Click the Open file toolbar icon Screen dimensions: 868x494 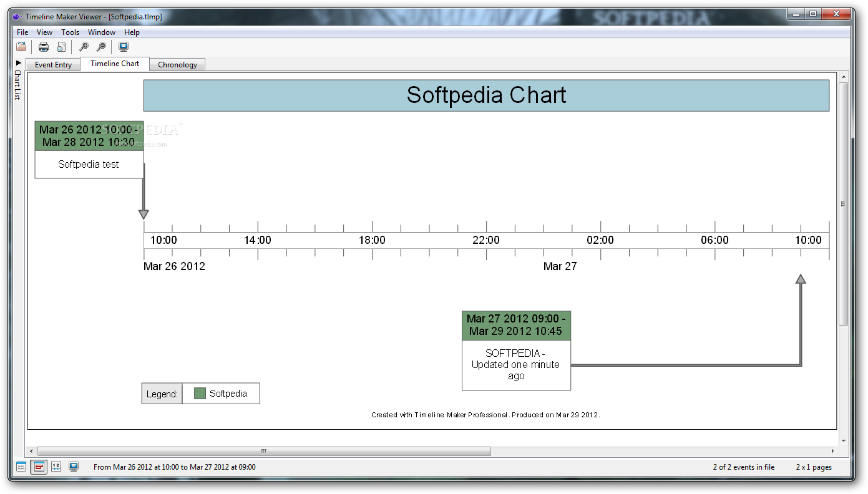(21, 46)
